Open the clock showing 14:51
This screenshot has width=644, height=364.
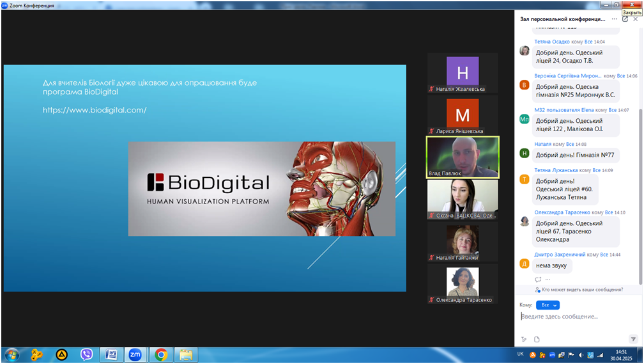pos(621,355)
